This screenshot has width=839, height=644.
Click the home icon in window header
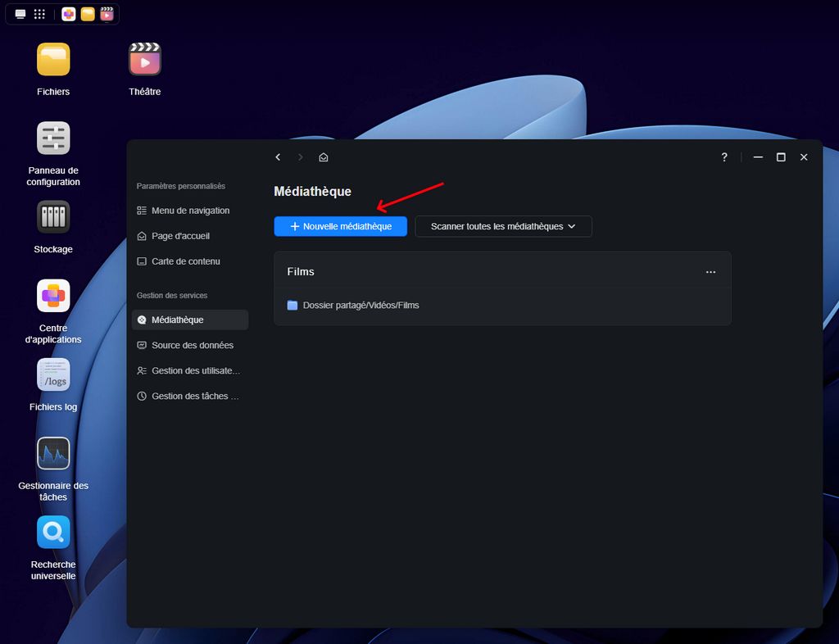[x=324, y=157]
